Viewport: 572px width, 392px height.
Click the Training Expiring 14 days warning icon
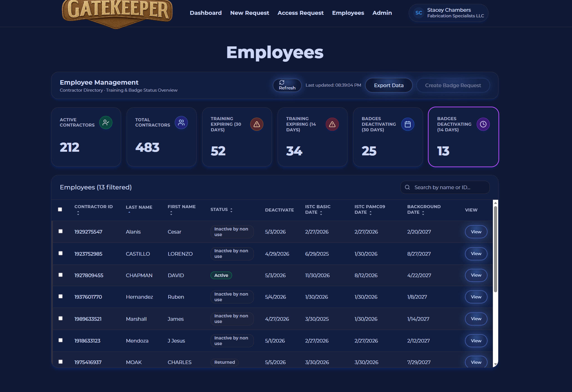click(332, 124)
